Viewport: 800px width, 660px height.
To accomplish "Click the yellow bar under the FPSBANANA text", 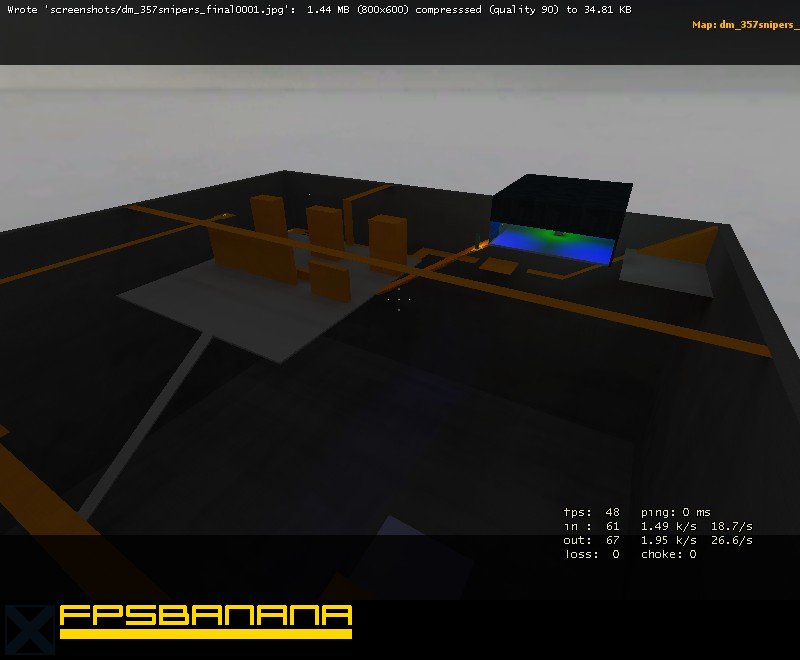I will pos(205,634).
